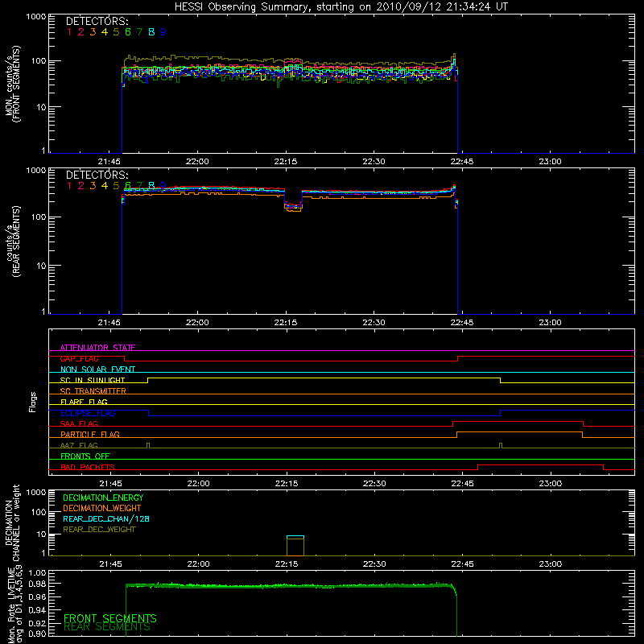Viewport: 644px width, 644px height.
Task: Select detector 6 in the front segments legend
Action: 128,32
